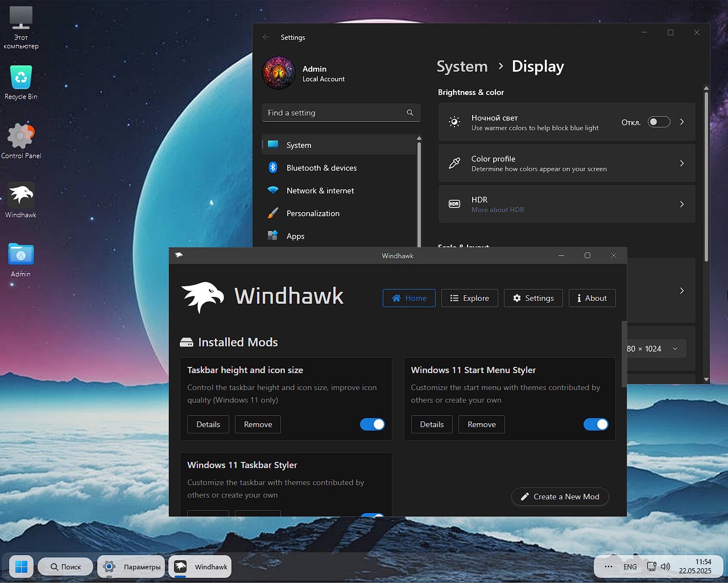This screenshot has height=583, width=728.
Task: Toggle the Ночной свет switch
Action: pos(659,122)
